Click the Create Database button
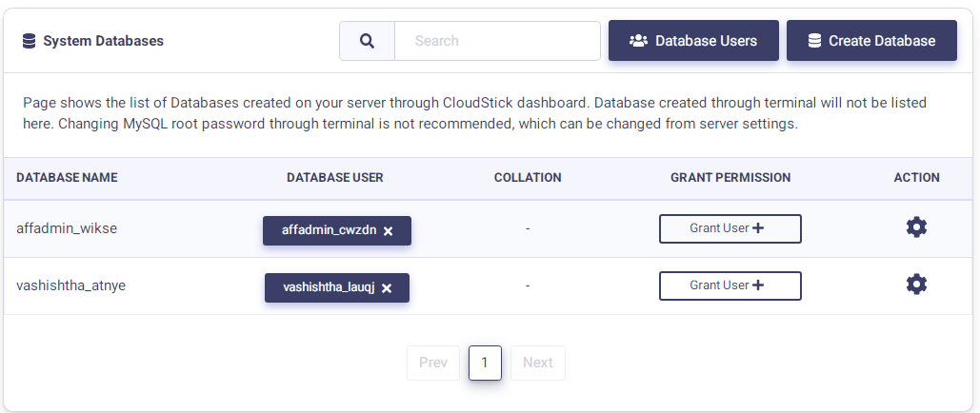 pos(871,41)
